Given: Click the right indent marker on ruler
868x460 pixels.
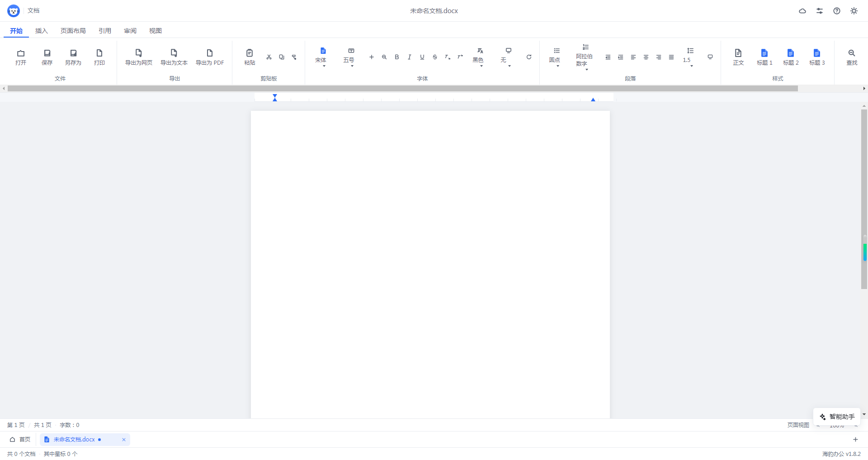Looking at the screenshot, I should click(x=593, y=100).
